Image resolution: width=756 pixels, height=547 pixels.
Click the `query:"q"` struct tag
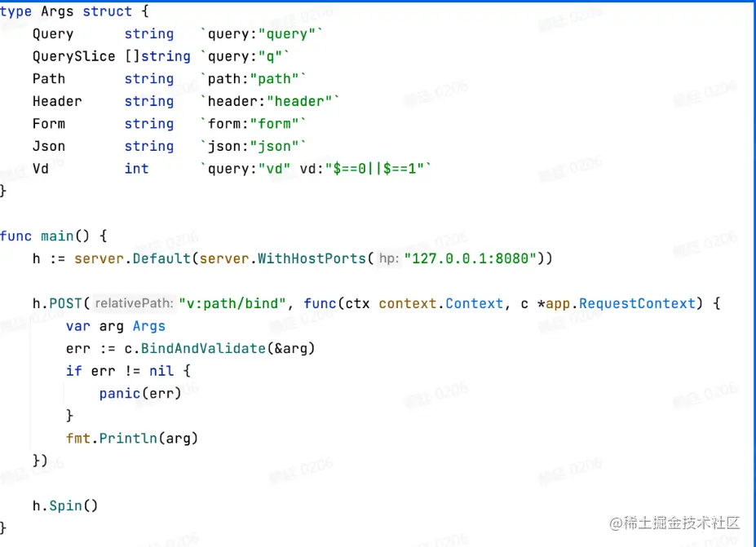click(x=245, y=56)
